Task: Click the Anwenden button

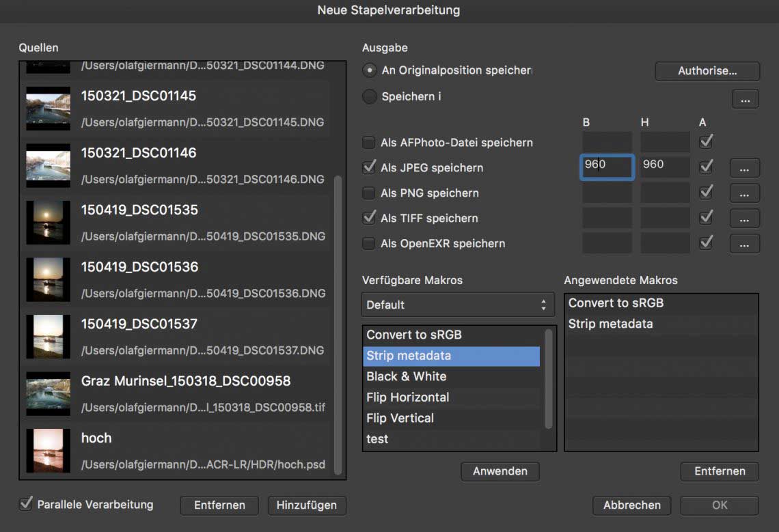Action: pos(500,471)
